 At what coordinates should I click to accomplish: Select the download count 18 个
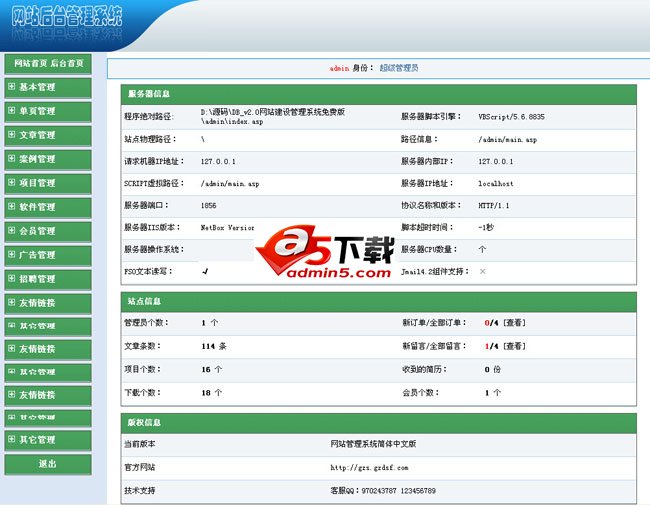click(x=212, y=393)
